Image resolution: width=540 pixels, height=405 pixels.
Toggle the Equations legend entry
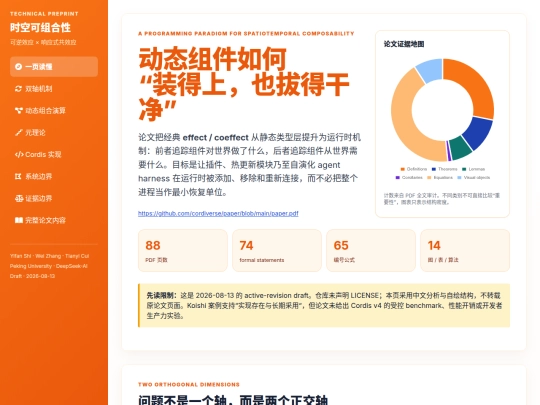tap(440, 178)
